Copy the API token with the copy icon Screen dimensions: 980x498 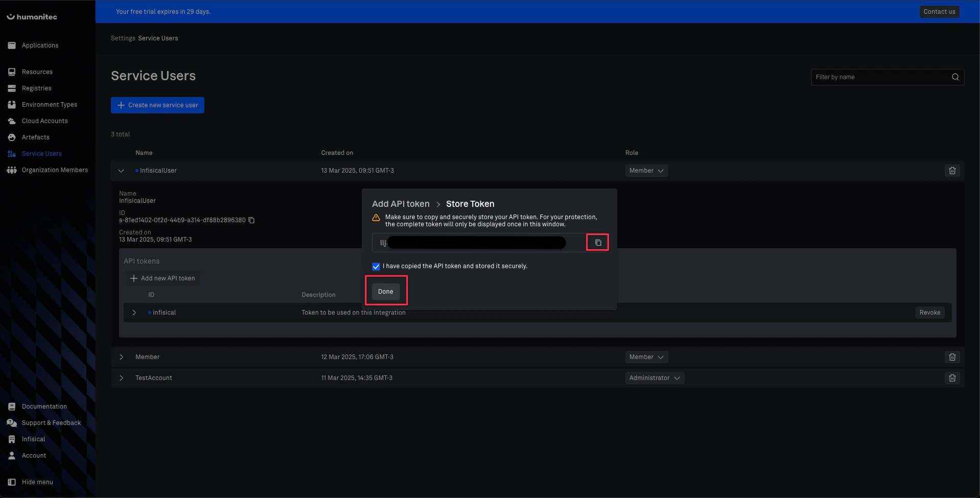point(598,243)
